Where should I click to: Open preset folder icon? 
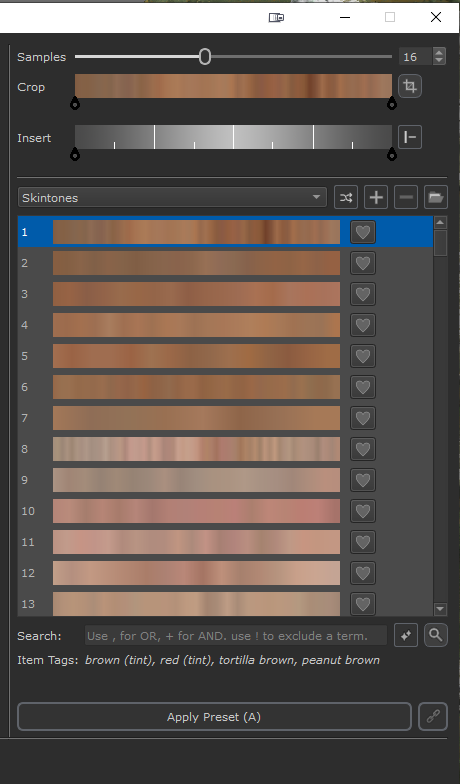click(x=436, y=198)
